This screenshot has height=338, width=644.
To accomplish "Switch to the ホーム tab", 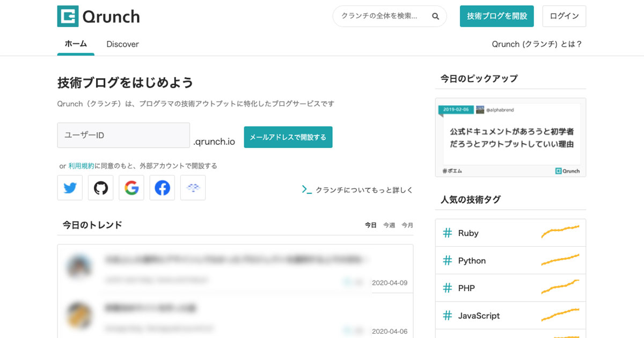I will [x=75, y=44].
